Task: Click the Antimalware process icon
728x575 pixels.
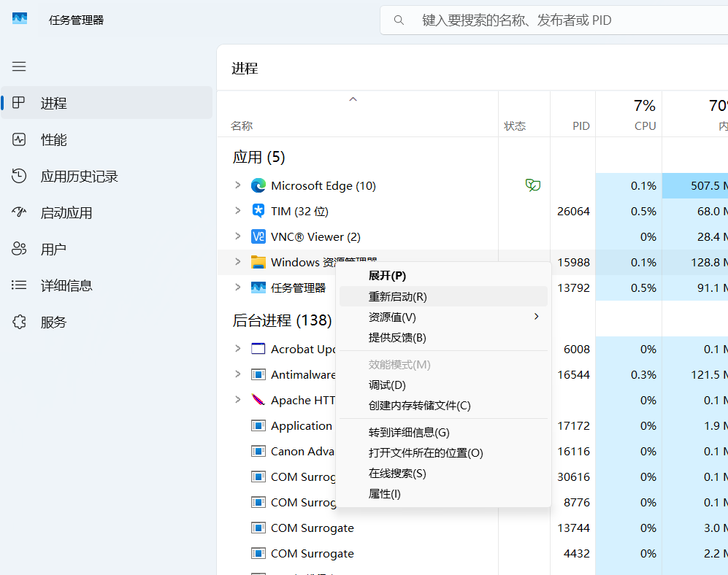Action: click(258, 374)
